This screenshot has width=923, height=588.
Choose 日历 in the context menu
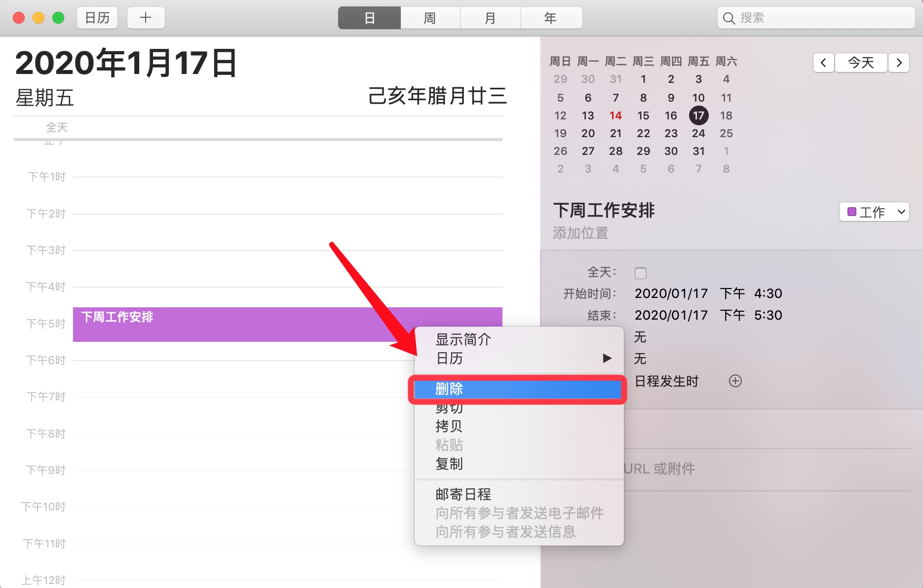[519, 358]
